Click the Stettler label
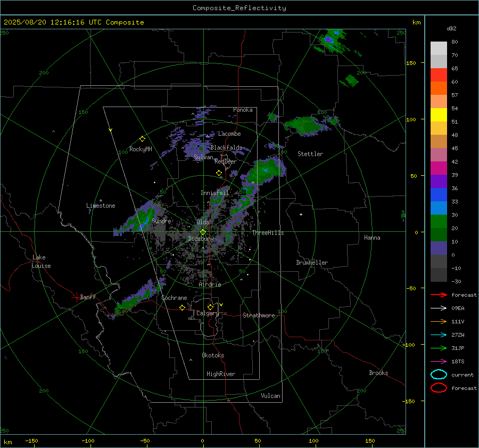Screen dimensions: 479x448 [x=310, y=154]
